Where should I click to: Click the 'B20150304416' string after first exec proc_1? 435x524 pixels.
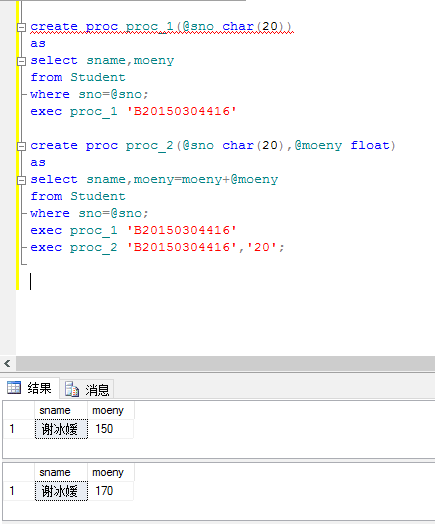click(181, 111)
